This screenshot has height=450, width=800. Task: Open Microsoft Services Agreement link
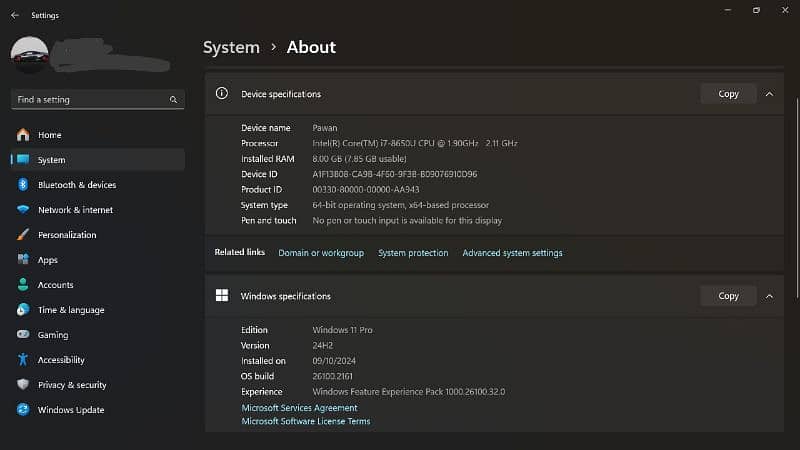pos(299,408)
